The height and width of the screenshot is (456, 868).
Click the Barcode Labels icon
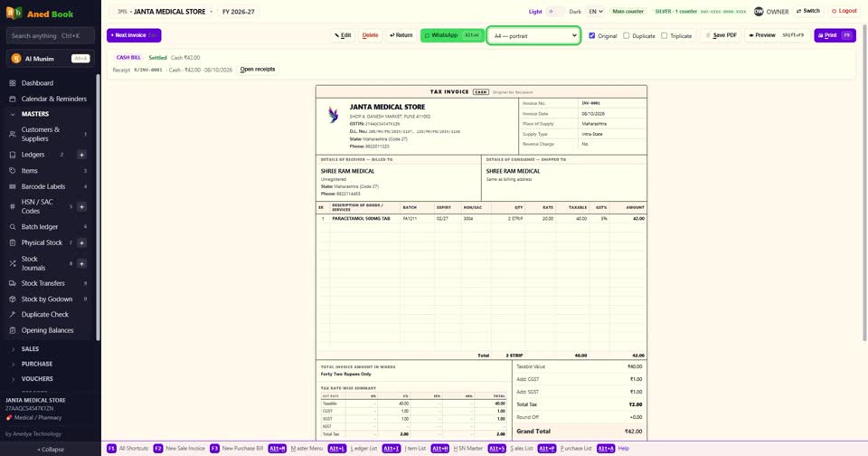click(13, 186)
